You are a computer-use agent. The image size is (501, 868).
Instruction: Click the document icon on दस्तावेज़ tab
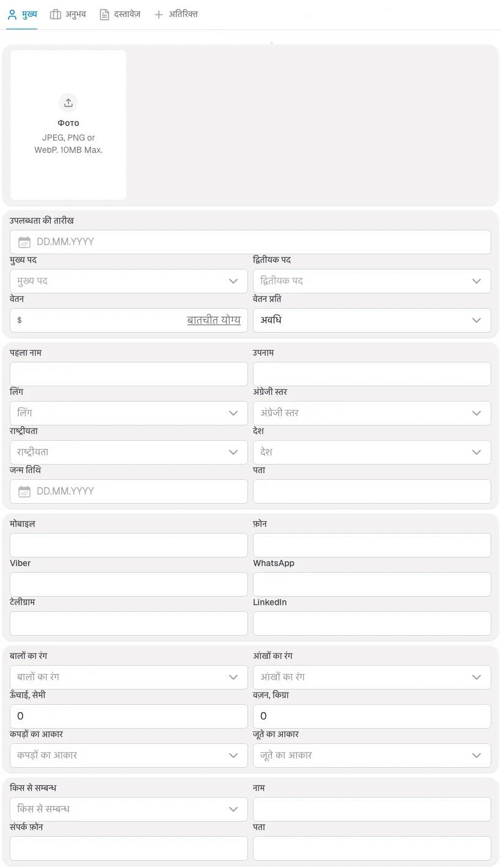click(104, 14)
